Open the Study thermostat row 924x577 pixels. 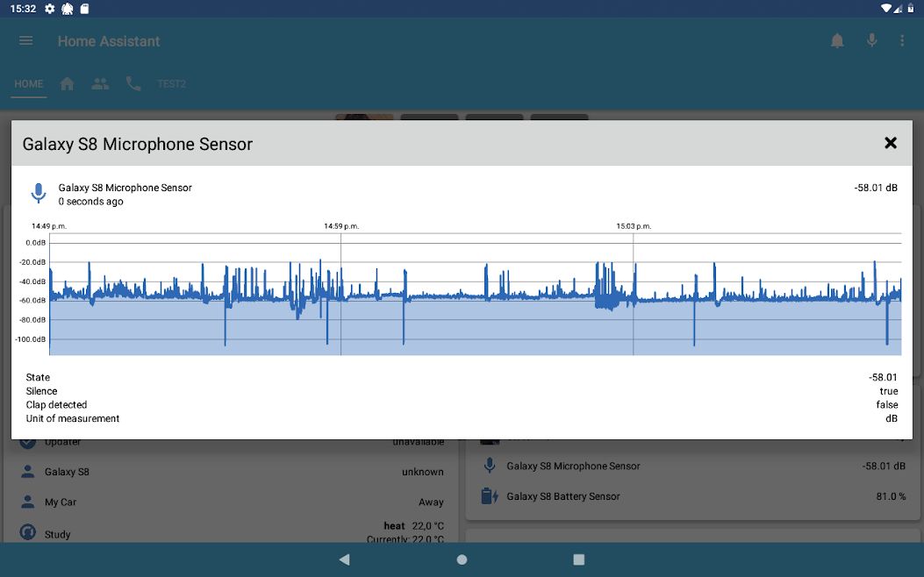pyautogui.click(x=231, y=533)
